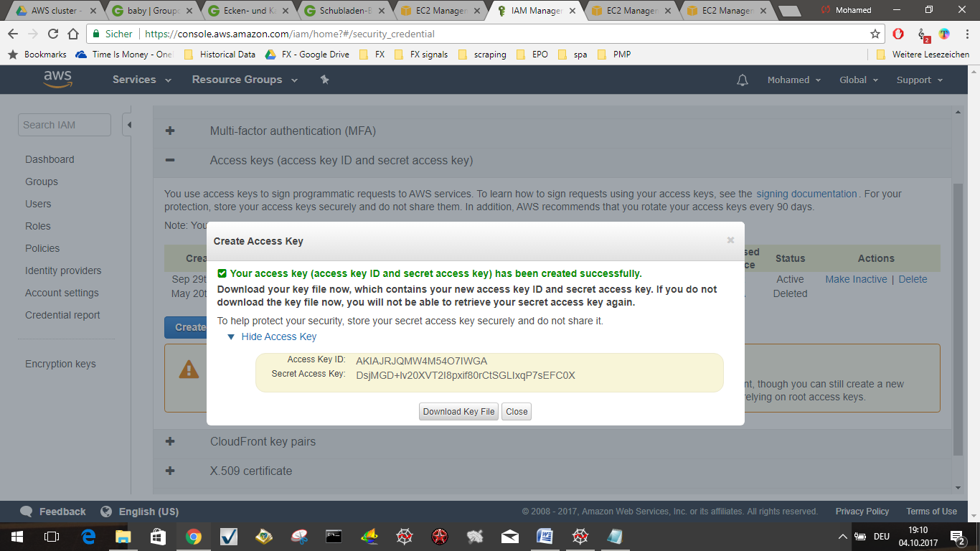The height and width of the screenshot is (551, 980).
Task: Open the Mohamed account dropdown
Action: pyautogui.click(x=793, y=80)
